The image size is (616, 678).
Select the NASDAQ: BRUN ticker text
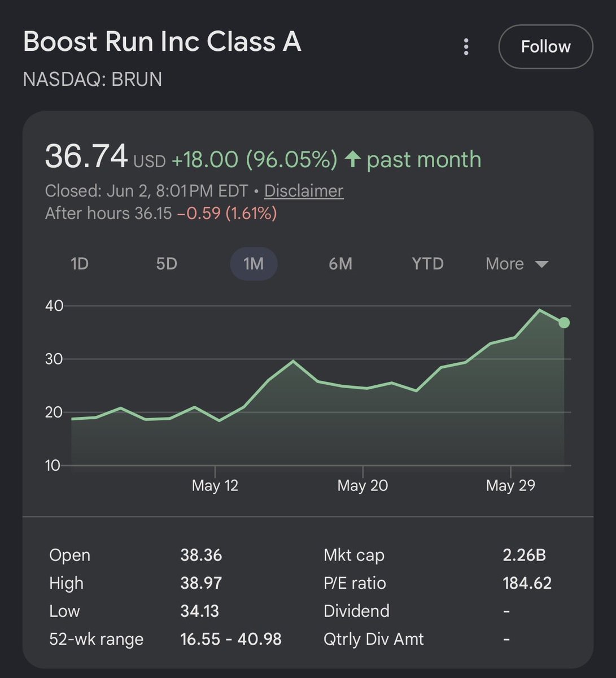tap(93, 79)
